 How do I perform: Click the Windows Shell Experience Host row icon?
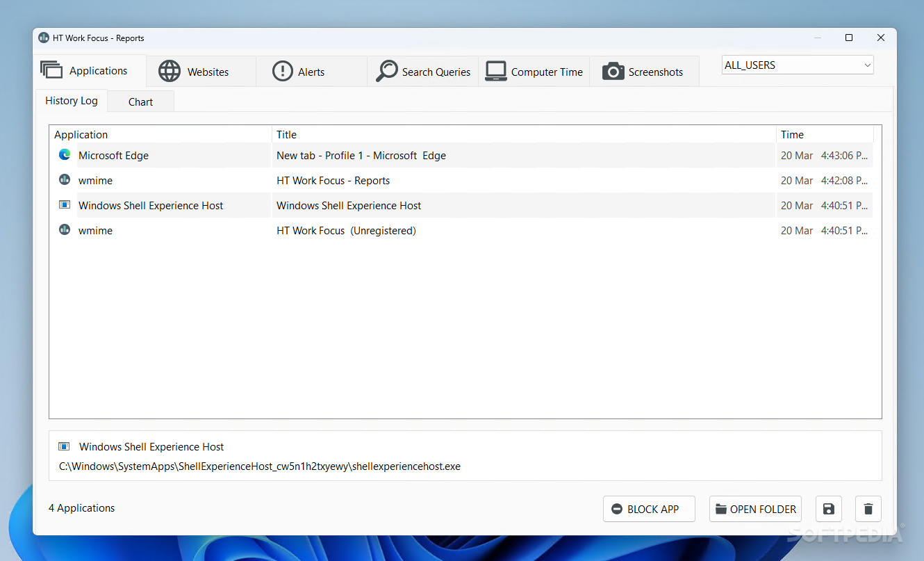pos(65,205)
